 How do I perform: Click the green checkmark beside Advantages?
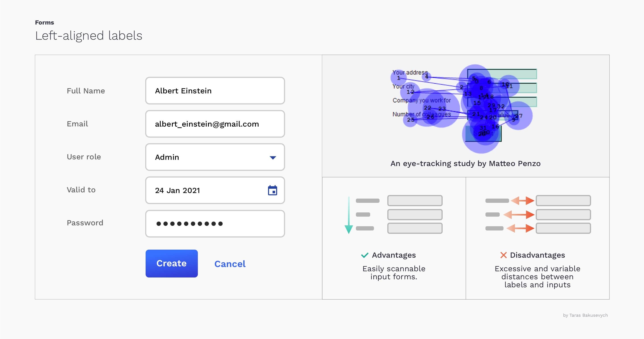[365, 255]
